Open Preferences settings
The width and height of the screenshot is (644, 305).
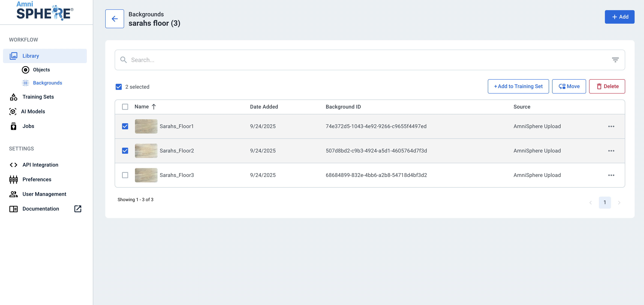(x=37, y=180)
